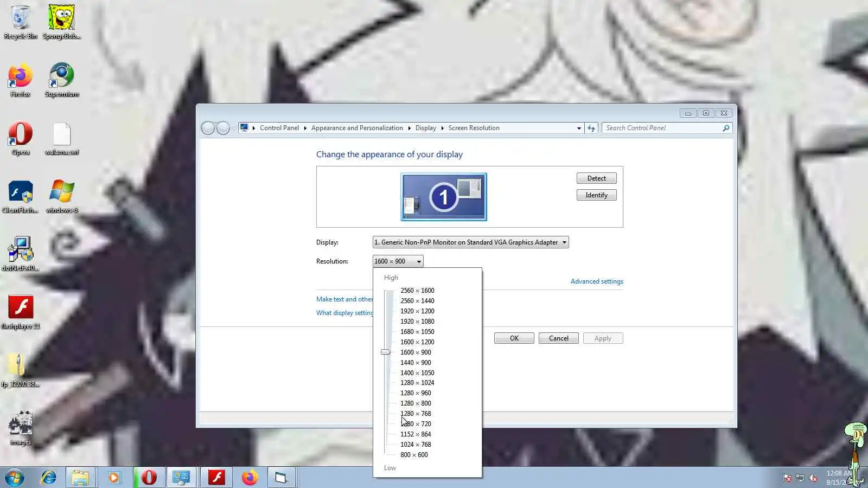Open Windows Explorer from the taskbar
This screenshot has height=488, width=868.
coord(80,478)
